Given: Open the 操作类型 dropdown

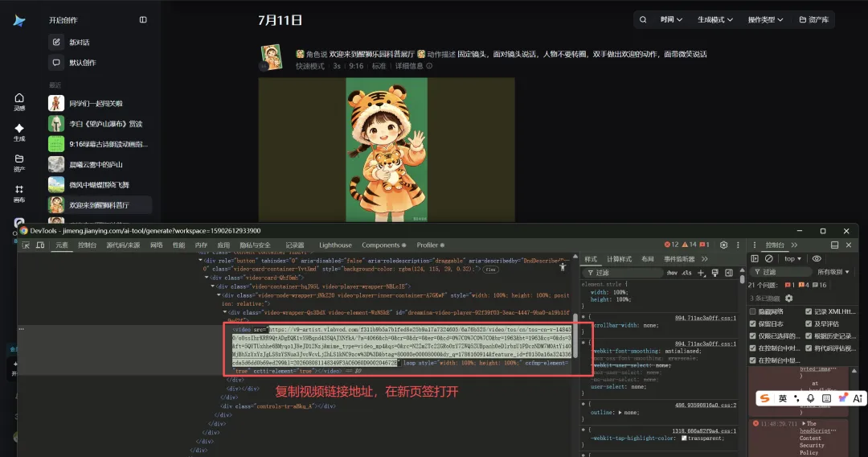Looking at the screenshot, I should point(766,20).
